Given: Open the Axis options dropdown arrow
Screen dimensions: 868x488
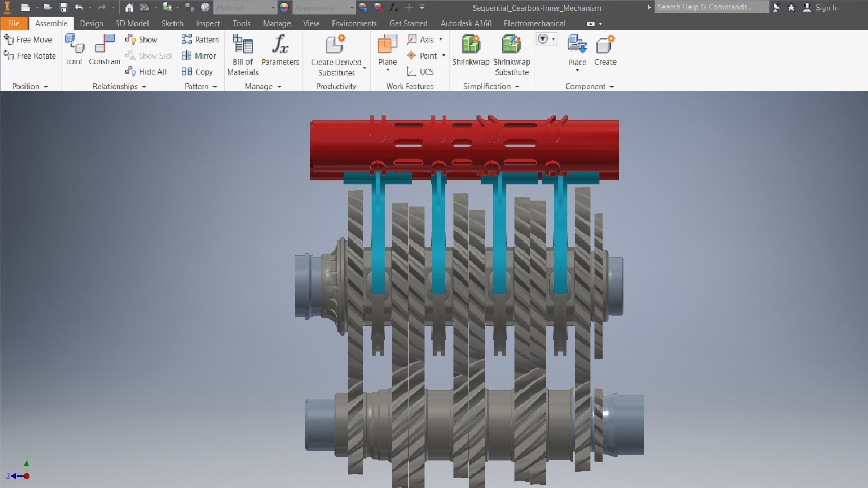Looking at the screenshot, I should pos(441,40).
